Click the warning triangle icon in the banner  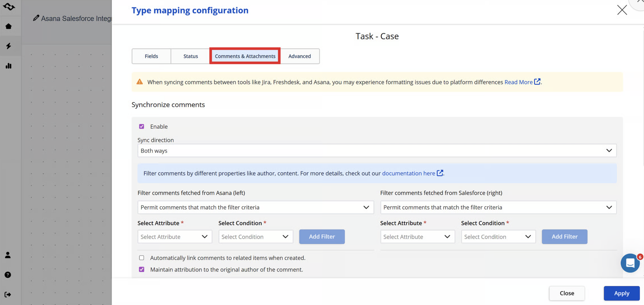click(x=140, y=82)
